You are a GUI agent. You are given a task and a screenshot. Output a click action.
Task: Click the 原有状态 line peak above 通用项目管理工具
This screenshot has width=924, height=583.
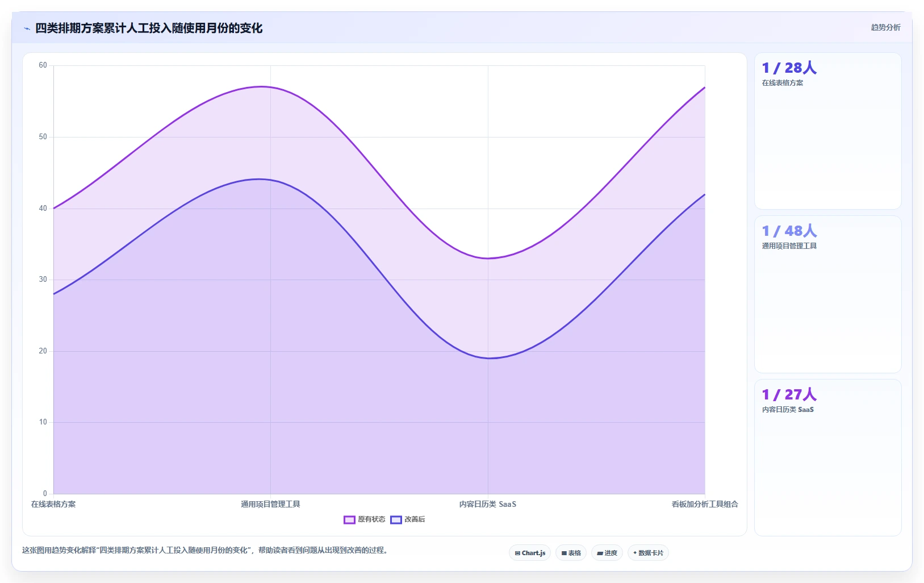[x=270, y=87]
